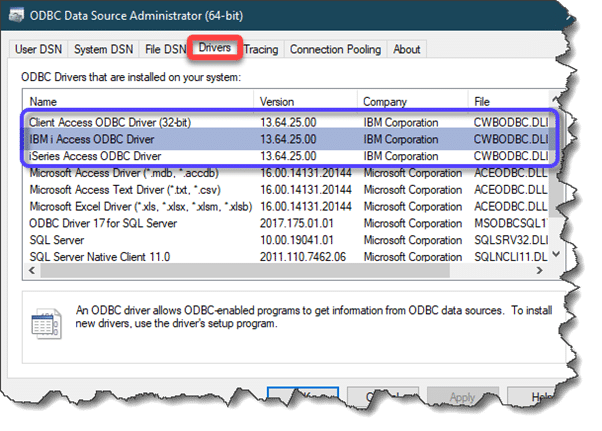Image resolution: width=602 pixels, height=431 pixels.
Task: Switch to Connection Pooling tab
Action: pos(336,49)
